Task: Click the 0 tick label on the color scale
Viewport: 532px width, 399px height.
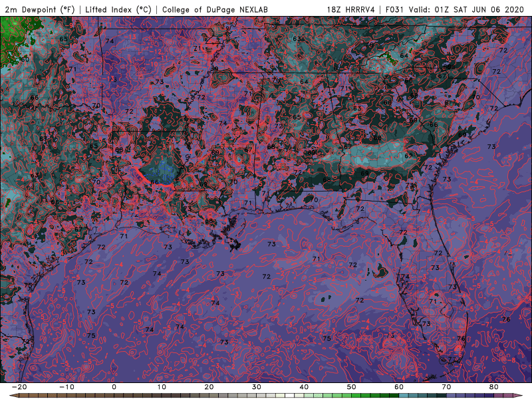Action: (x=114, y=387)
